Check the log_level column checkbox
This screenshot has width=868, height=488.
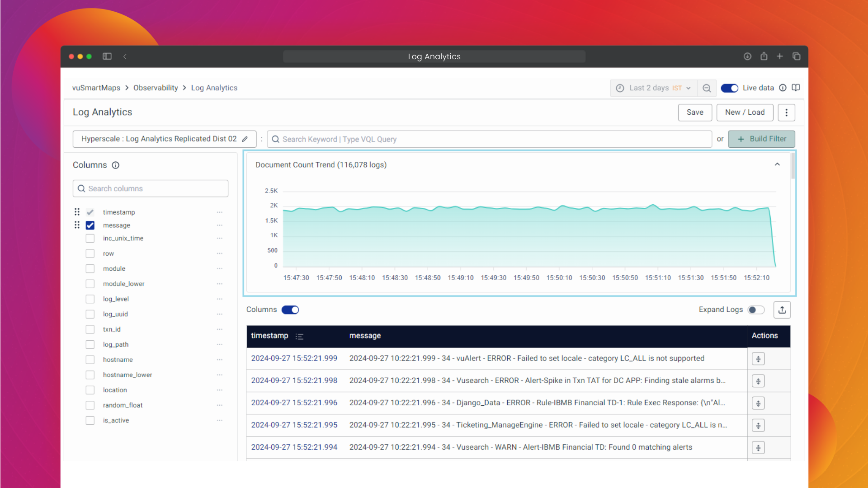tap(90, 299)
